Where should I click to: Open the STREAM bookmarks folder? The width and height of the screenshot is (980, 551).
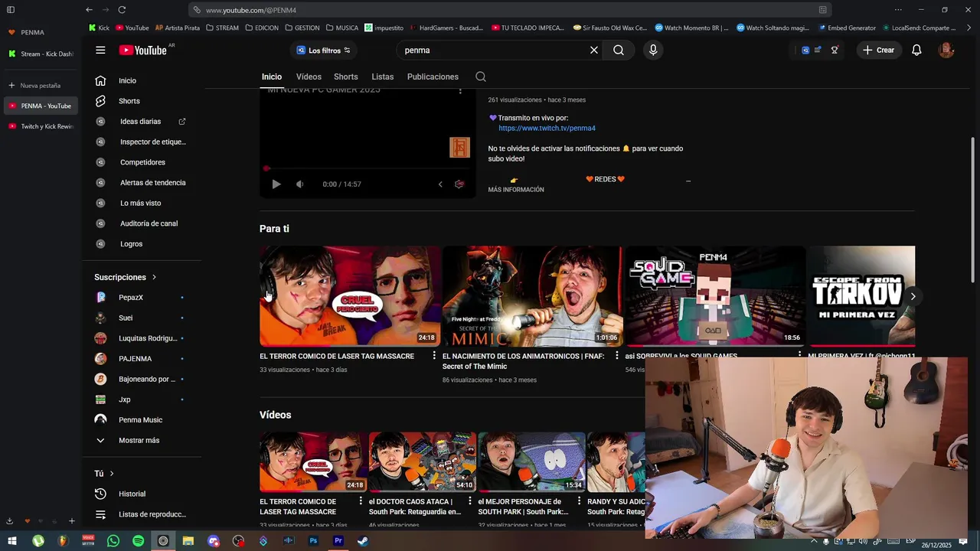pos(222,28)
